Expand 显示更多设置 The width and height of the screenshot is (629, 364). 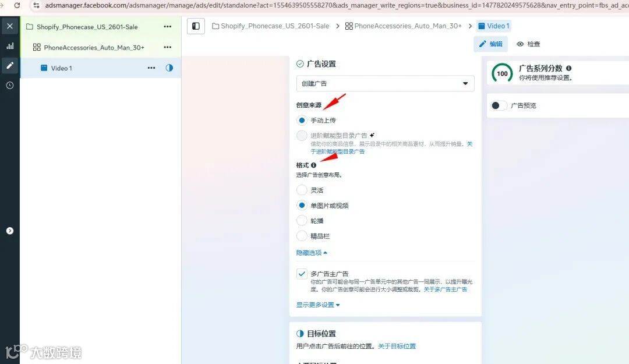click(x=318, y=305)
